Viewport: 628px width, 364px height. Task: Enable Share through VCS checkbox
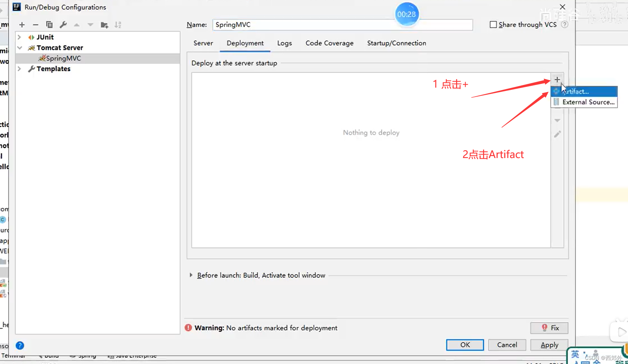[493, 24]
